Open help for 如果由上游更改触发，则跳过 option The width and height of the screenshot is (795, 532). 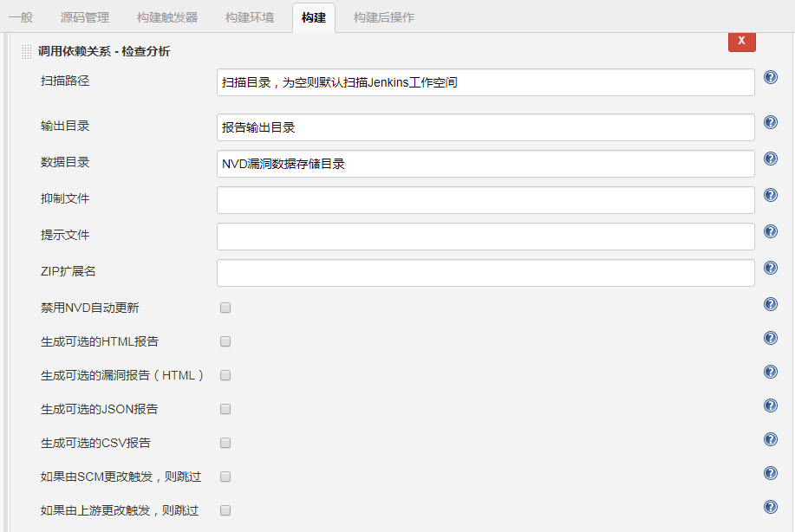pyautogui.click(x=770, y=507)
